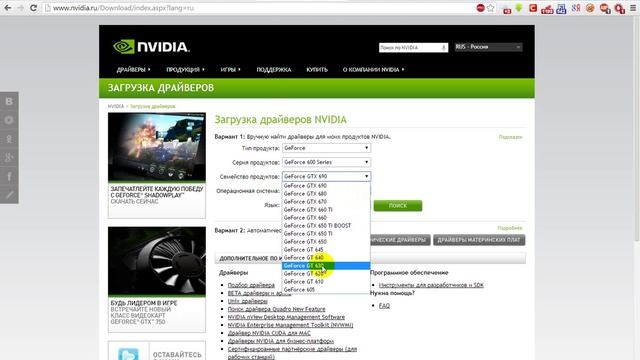Click Подробнее link beside Вариант 2
Image resolution: width=640 pixels, height=360 pixels.
pos(510,228)
